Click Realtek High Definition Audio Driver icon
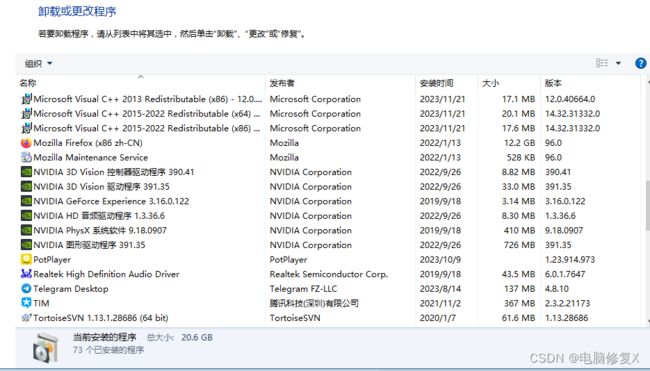Screen dimensions: 650x371 pyautogui.click(x=26, y=274)
